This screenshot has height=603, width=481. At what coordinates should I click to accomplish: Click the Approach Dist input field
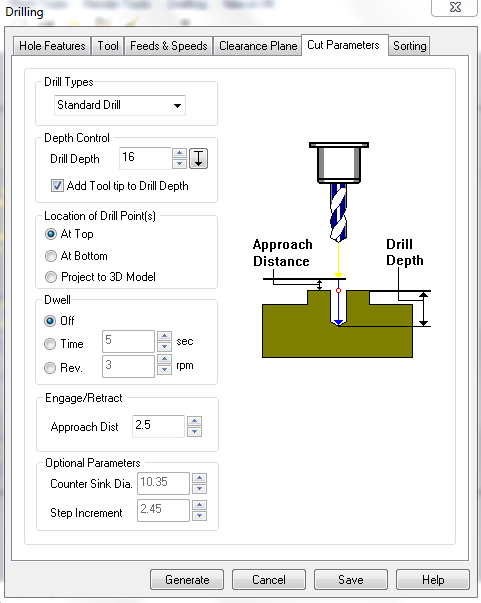(158, 426)
